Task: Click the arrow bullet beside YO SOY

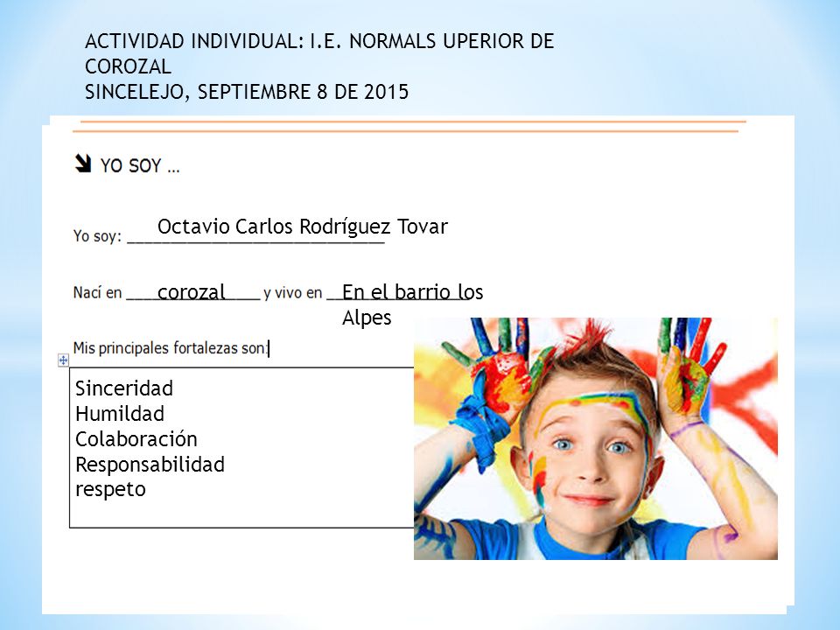Action: [x=83, y=164]
